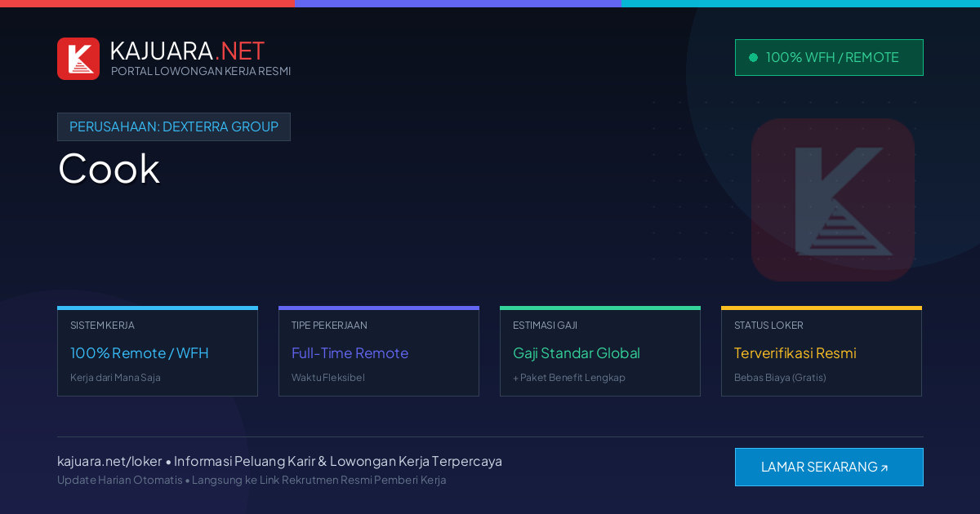Click the Cook job title
Image resolution: width=980 pixels, height=514 pixels.
point(109,169)
